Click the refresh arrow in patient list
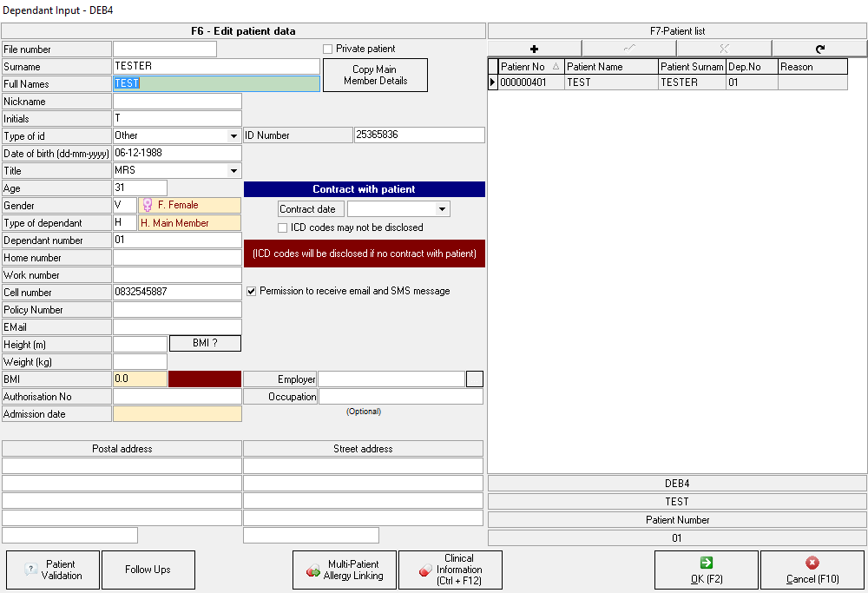 tap(819, 49)
